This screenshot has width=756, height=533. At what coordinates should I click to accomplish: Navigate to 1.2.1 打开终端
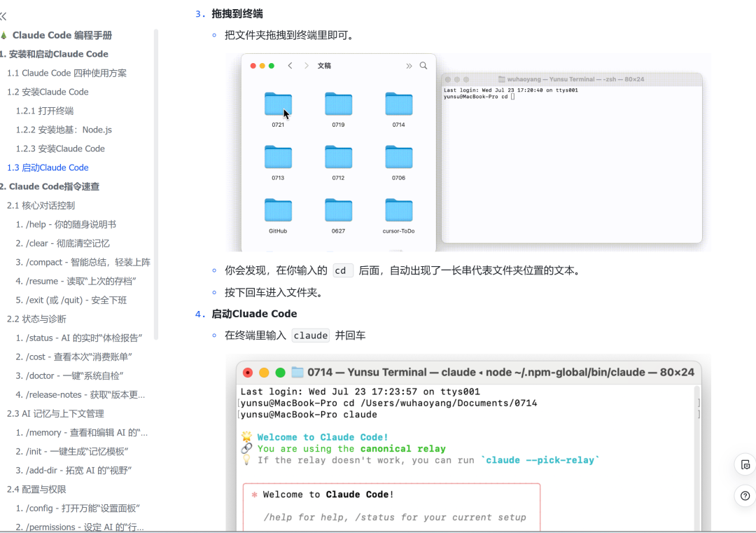[x=45, y=111]
